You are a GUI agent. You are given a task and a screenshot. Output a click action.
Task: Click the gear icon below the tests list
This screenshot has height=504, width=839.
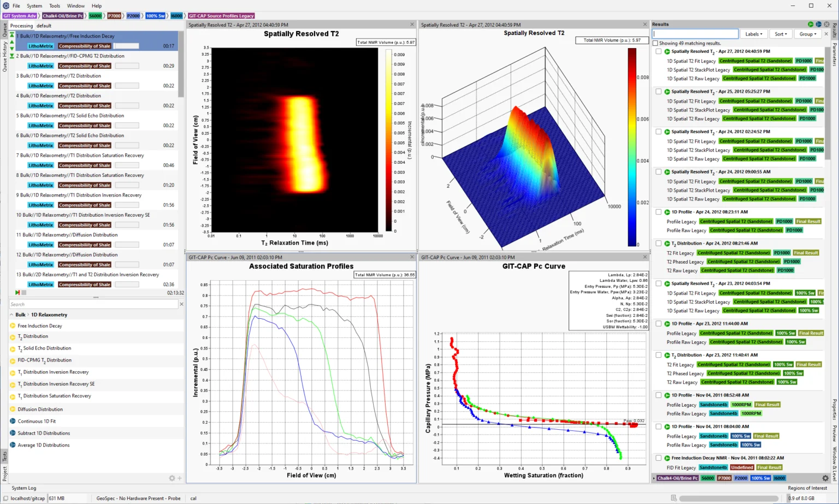point(172,478)
